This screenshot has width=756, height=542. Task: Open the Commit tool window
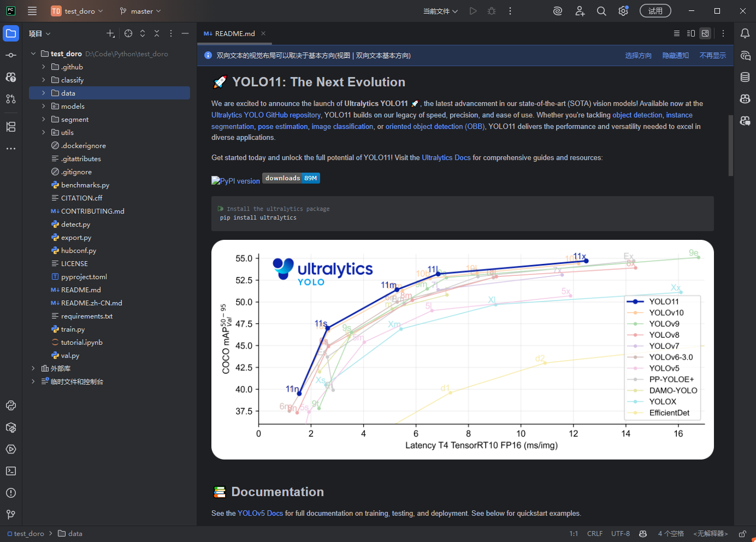[x=11, y=55]
